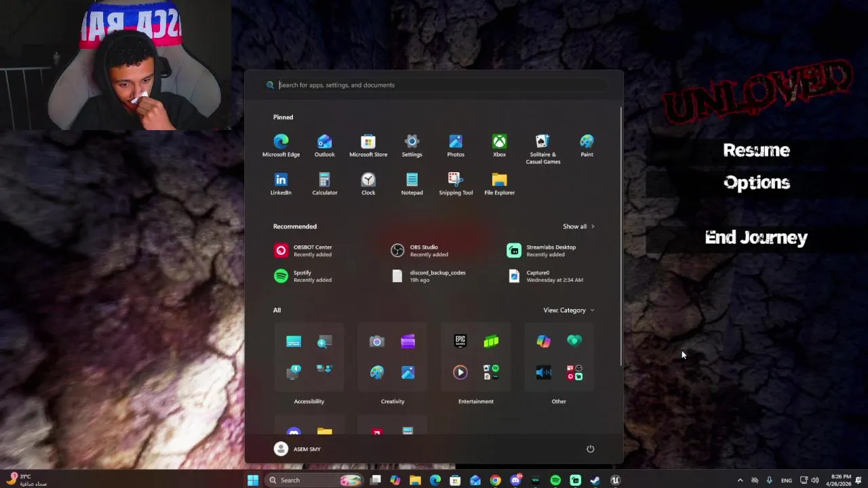This screenshot has width=868, height=488.
Task: Click the Start menu scrollbar
Action: click(620, 237)
